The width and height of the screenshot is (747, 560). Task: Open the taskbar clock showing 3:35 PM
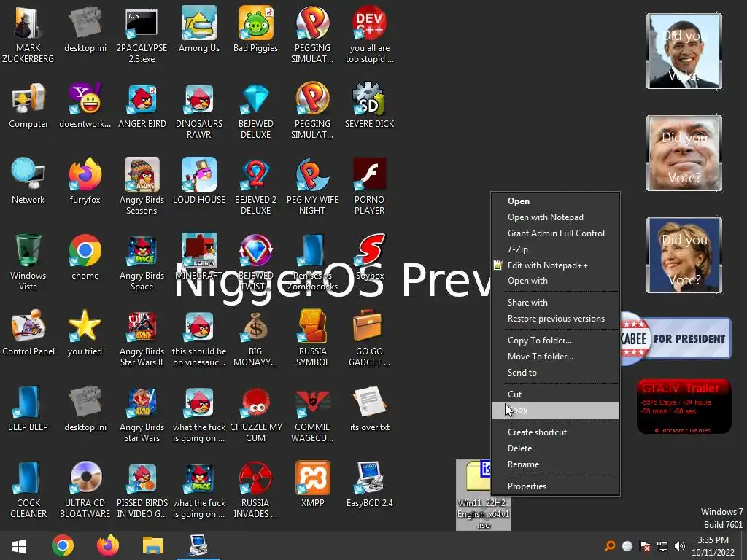coord(713,546)
